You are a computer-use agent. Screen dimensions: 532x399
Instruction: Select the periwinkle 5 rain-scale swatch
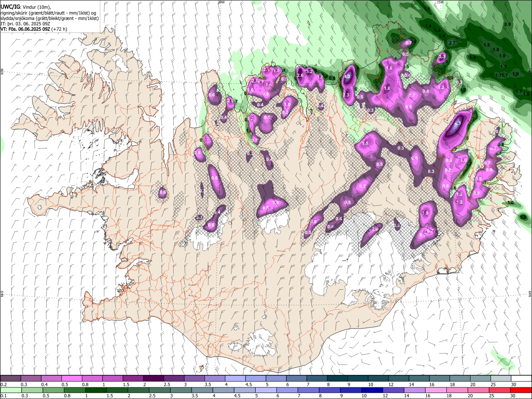[266, 390]
